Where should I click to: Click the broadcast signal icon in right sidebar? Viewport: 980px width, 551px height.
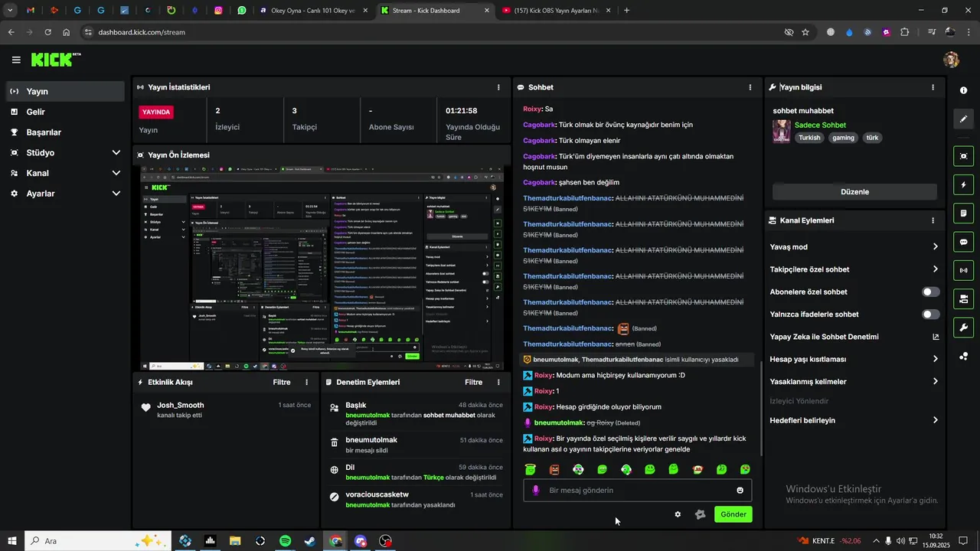pos(963,270)
